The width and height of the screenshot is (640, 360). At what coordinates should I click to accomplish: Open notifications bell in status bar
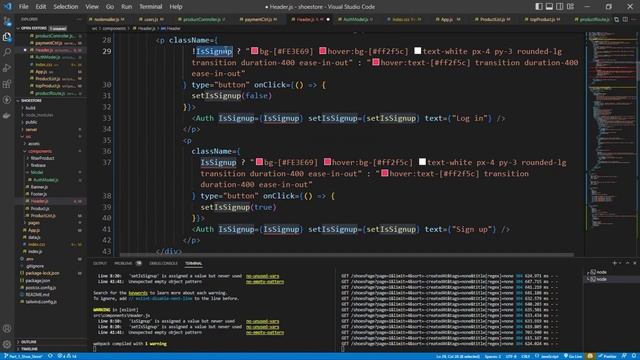point(634,356)
